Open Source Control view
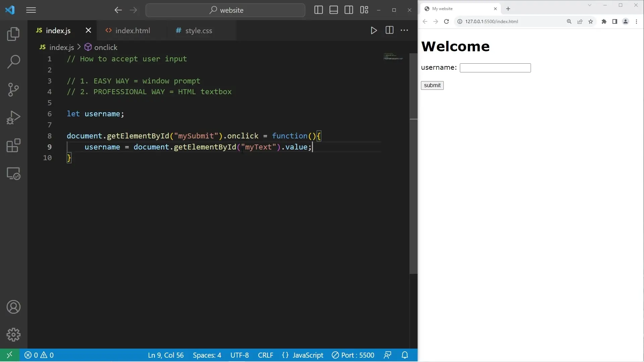Screen dimensions: 644x362 pos(13,89)
